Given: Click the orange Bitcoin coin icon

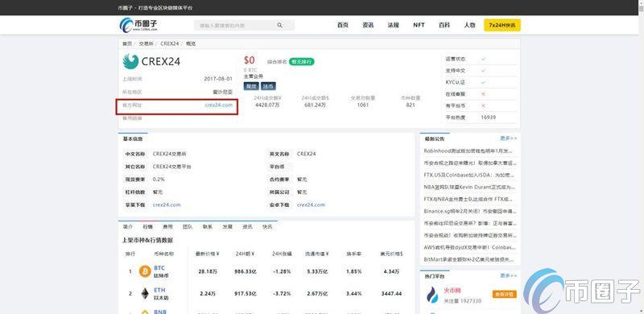Looking at the screenshot, I should pyautogui.click(x=145, y=271).
